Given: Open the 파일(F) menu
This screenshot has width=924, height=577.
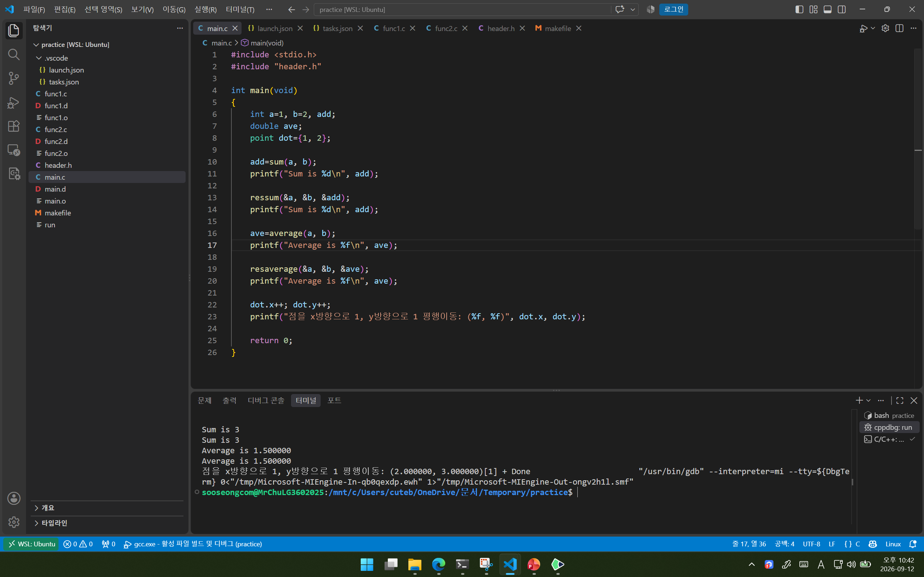Looking at the screenshot, I should click(34, 9).
